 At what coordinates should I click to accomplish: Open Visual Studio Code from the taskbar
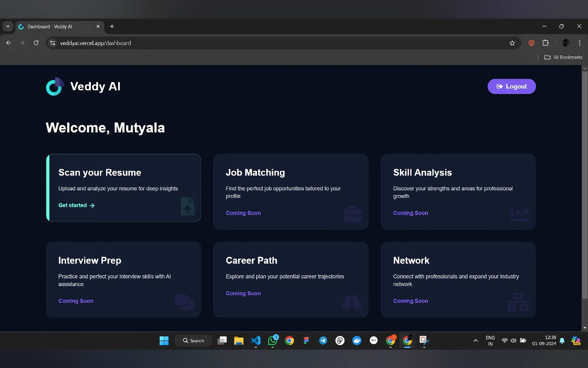tap(256, 340)
